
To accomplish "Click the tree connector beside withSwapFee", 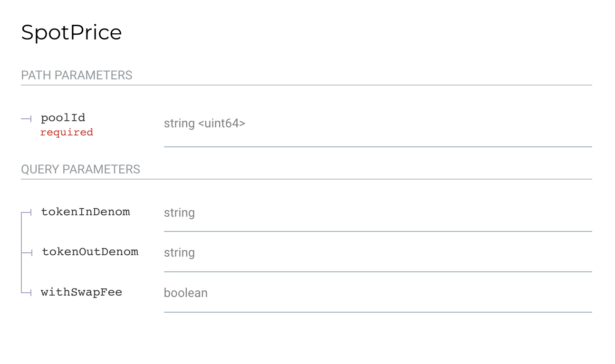I will pos(27,293).
